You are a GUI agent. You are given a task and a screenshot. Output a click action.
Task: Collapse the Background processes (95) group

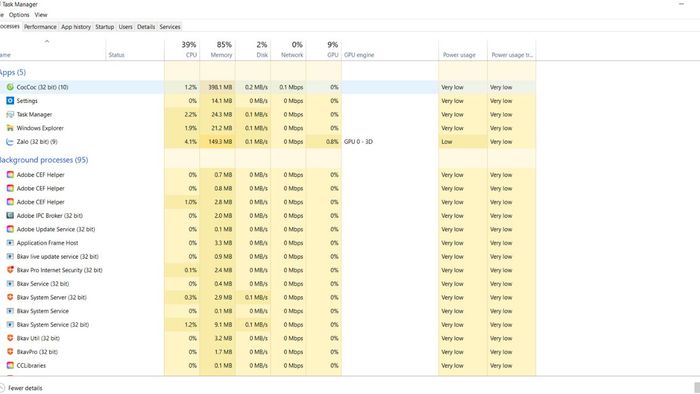click(44, 160)
